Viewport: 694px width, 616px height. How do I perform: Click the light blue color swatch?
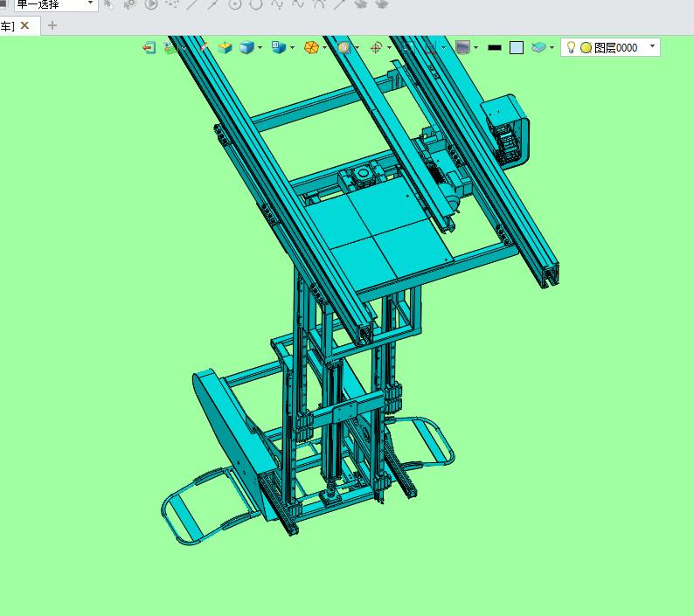coord(517,48)
